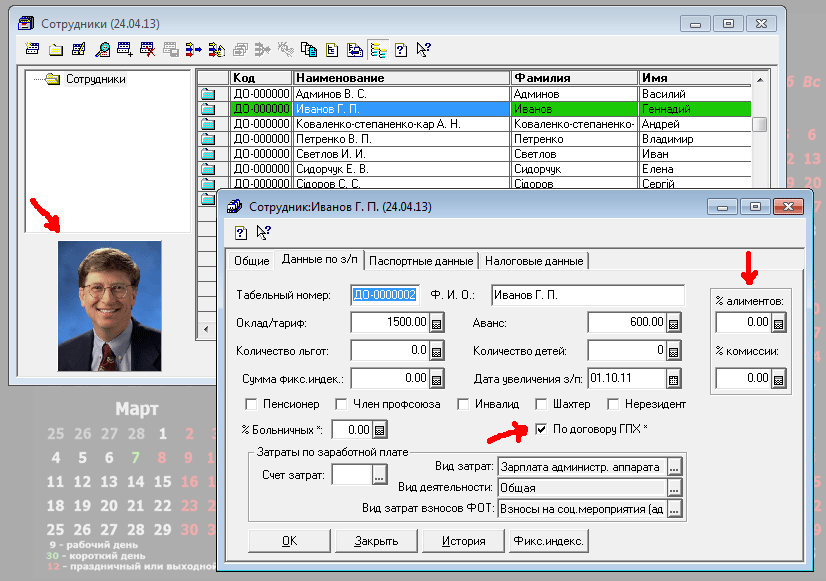Click the help icon in the Сотрудник dialog
Viewport: 826px width, 581px height.
pos(241,232)
